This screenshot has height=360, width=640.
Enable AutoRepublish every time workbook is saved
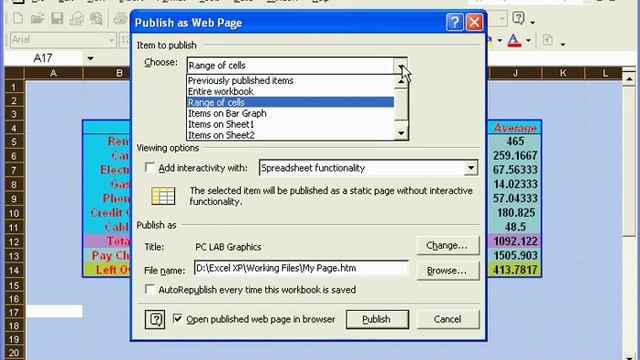pyautogui.click(x=150, y=289)
